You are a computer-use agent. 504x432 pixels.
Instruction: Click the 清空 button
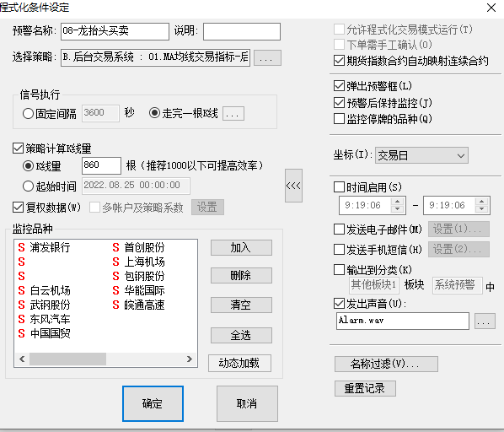pyautogui.click(x=241, y=305)
